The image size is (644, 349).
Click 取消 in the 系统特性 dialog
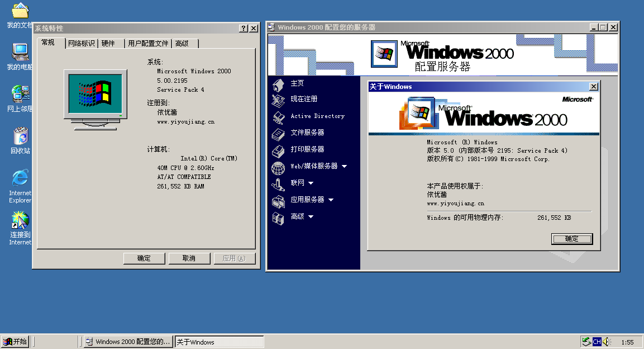point(189,258)
